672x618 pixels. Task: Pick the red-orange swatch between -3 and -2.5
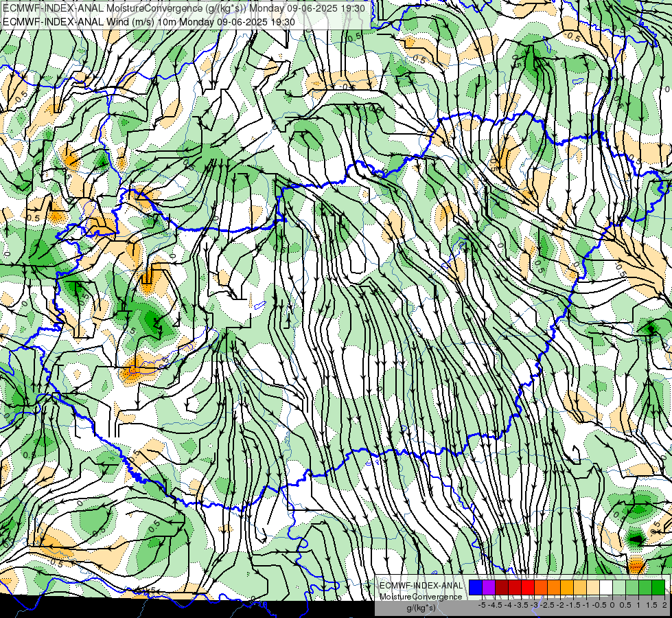coord(541,587)
